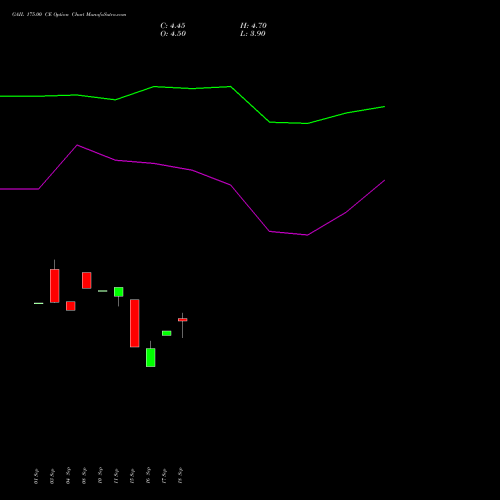Click the open value "O: 4.50"
The height and width of the screenshot is (500, 500).
tap(173, 34)
